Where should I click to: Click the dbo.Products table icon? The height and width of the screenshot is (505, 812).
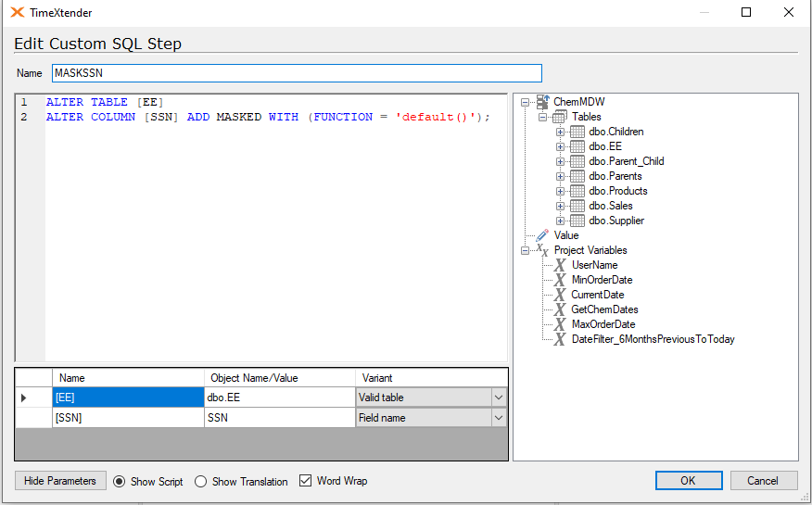click(x=577, y=191)
